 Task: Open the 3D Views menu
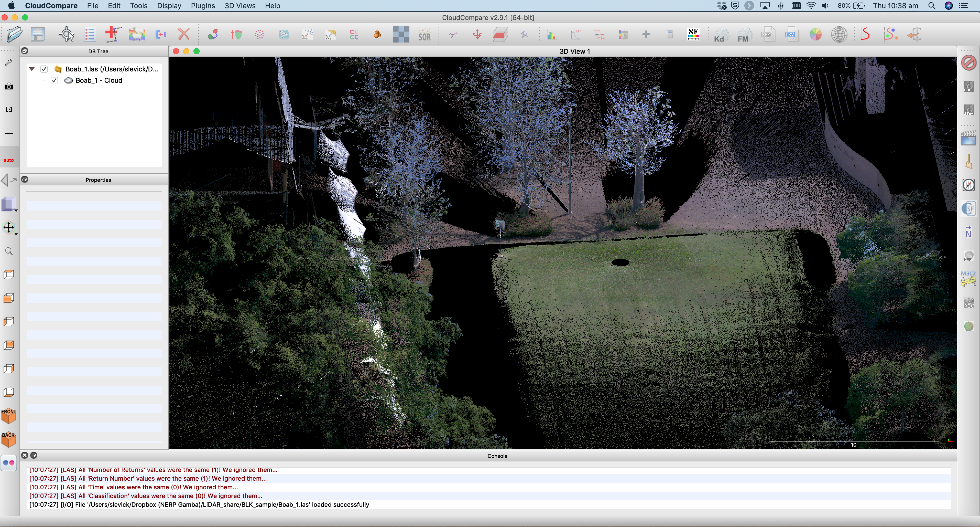tap(240, 6)
